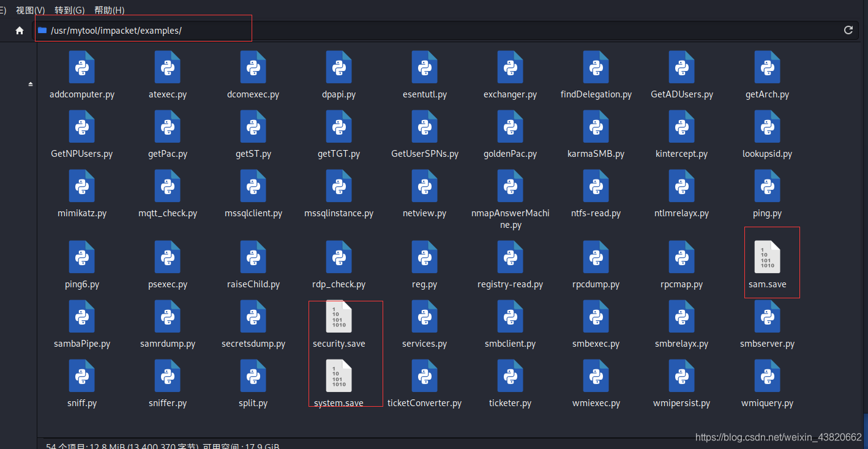Click the findDelegation.py file icon
The height and width of the screenshot is (449, 868).
click(596, 67)
